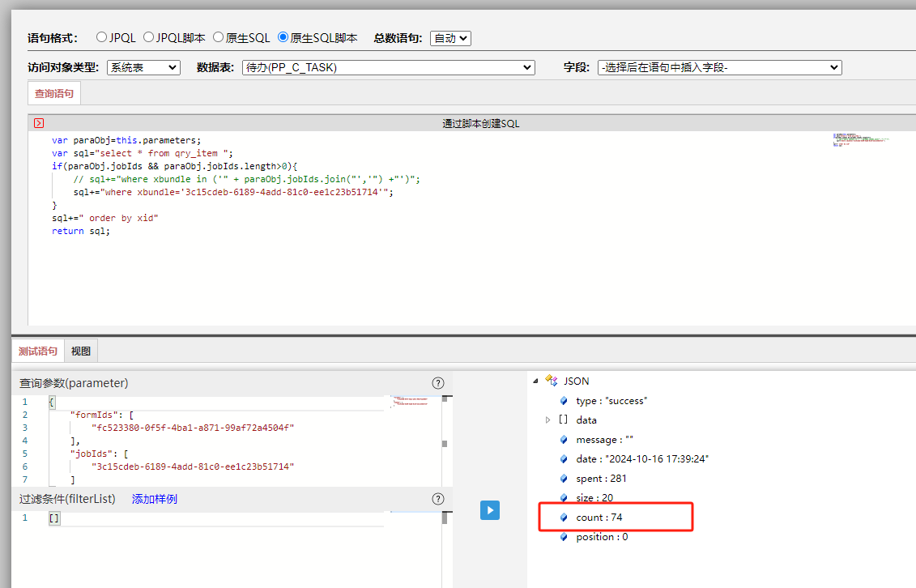Screen dimensions: 916x588
Task: Open the 总数语句 dropdown set to 自动
Action: pos(450,39)
